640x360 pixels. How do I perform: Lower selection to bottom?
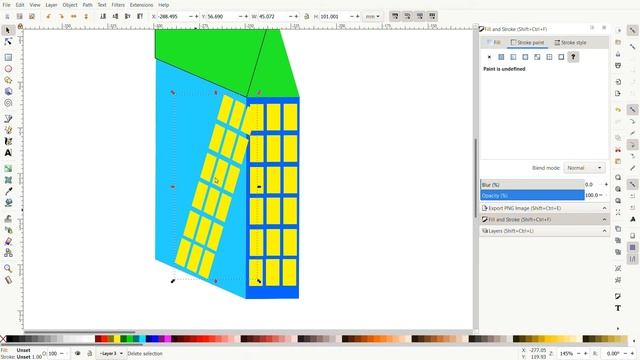(103, 16)
